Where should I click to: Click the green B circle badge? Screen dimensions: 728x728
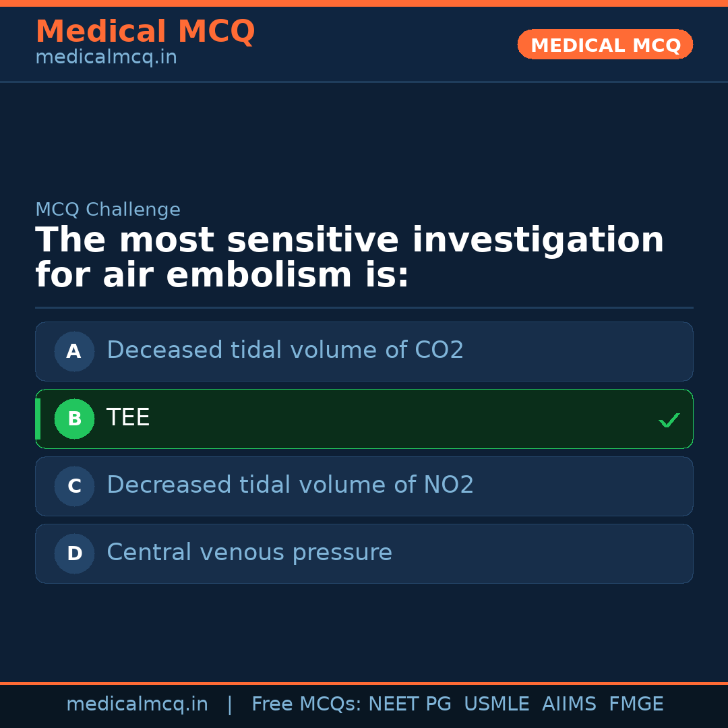74,419
